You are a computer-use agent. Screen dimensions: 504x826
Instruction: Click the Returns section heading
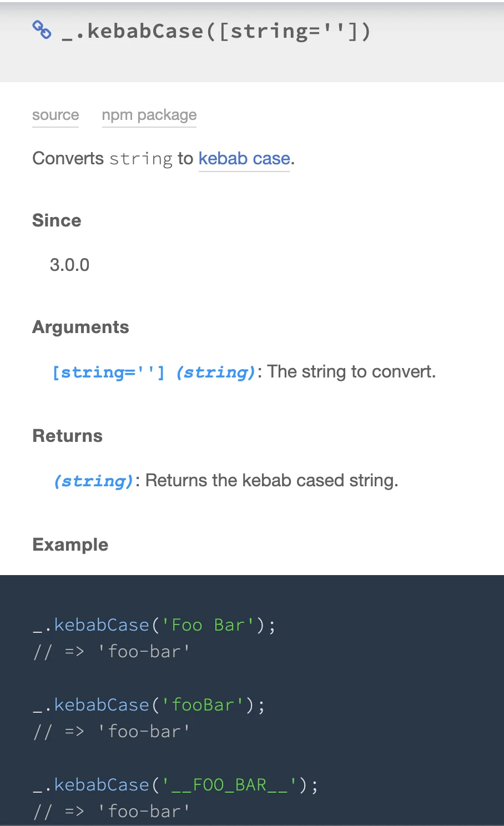tap(68, 436)
